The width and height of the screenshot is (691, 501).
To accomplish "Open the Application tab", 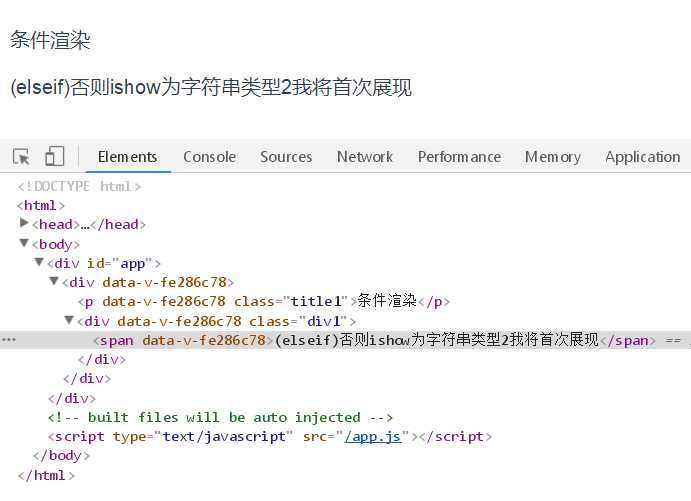I will coord(643,157).
